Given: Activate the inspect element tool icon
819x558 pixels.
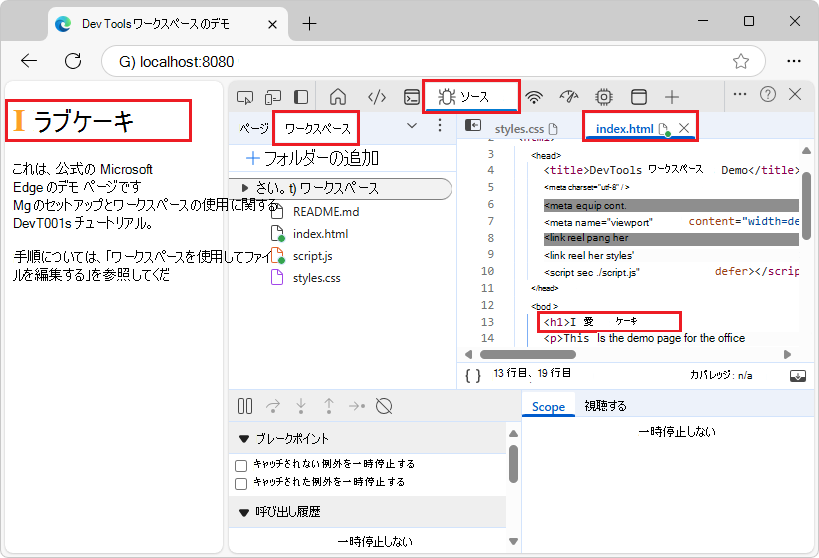Looking at the screenshot, I should click(244, 97).
